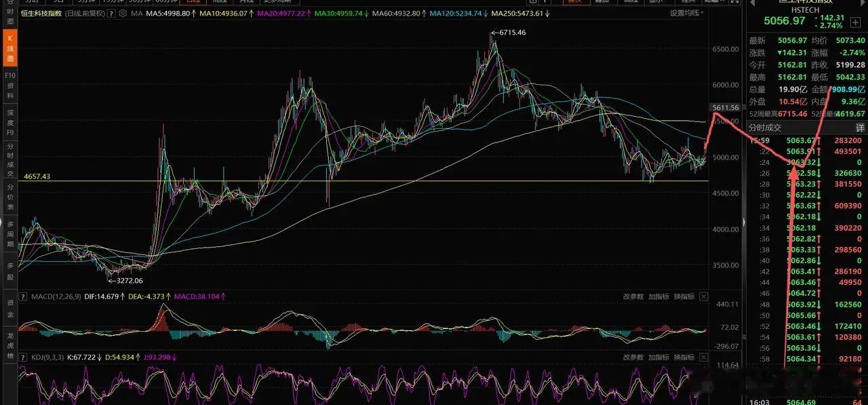Click 改参数 in the MACD panel
Image resolution: width=868 pixels, height=405 pixels.
633,296
